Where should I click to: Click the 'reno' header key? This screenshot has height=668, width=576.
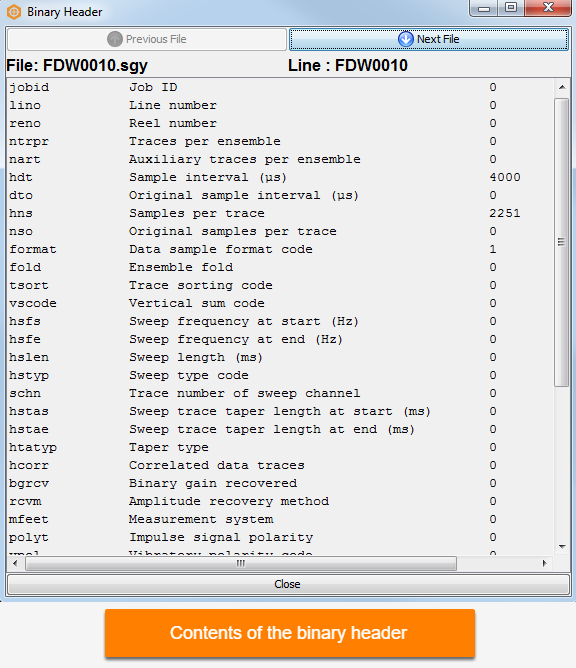click(25, 124)
